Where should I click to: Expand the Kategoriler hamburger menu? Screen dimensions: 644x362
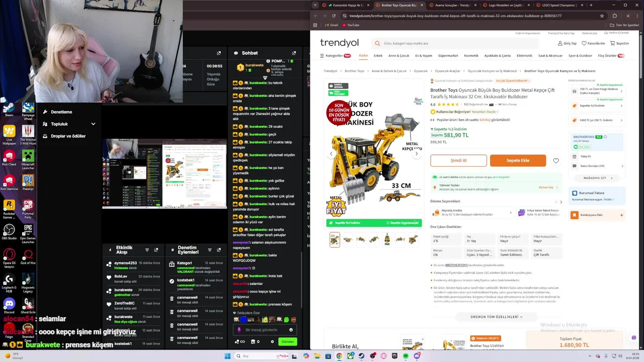tap(337, 55)
